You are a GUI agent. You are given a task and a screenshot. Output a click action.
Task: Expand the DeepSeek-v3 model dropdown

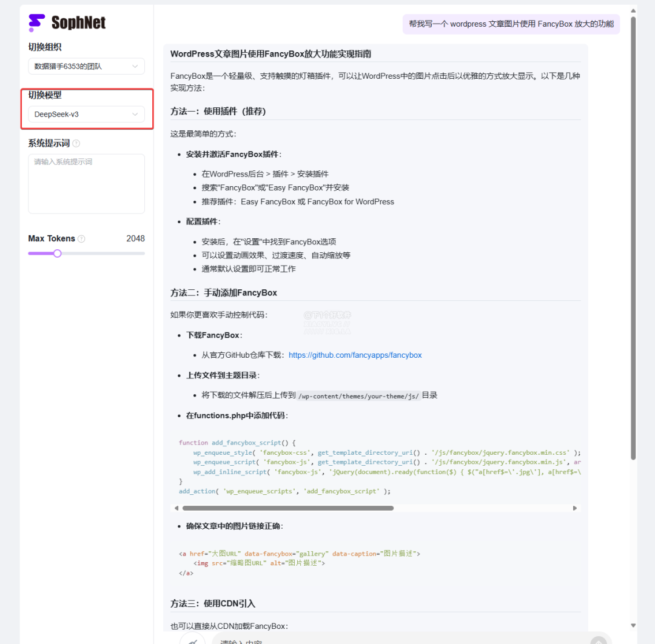(86, 114)
